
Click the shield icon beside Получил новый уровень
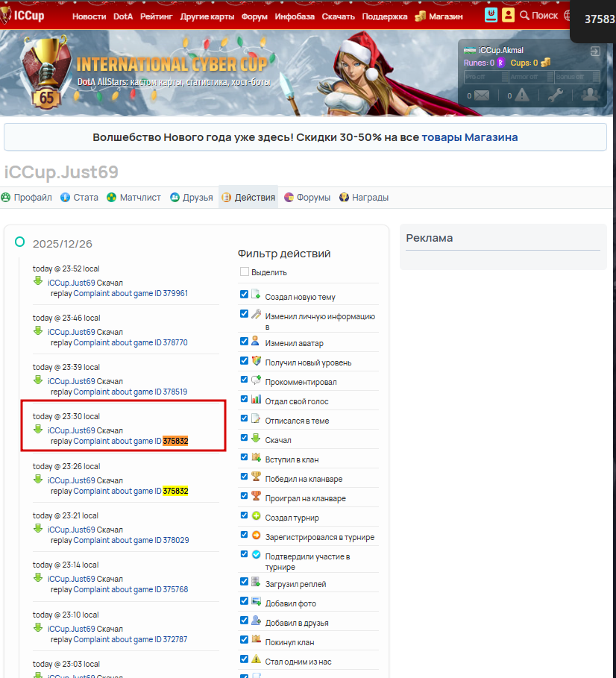[x=257, y=360]
